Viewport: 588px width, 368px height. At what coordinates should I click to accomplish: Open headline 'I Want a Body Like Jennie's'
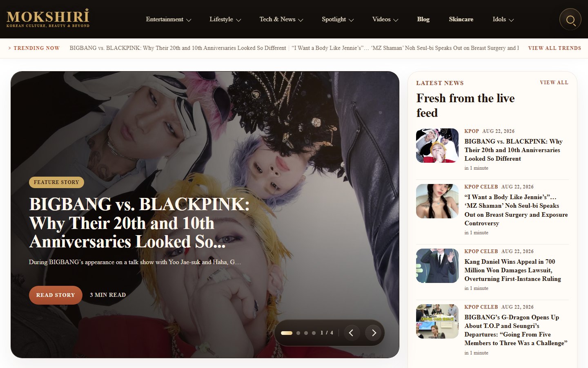[516, 210]
